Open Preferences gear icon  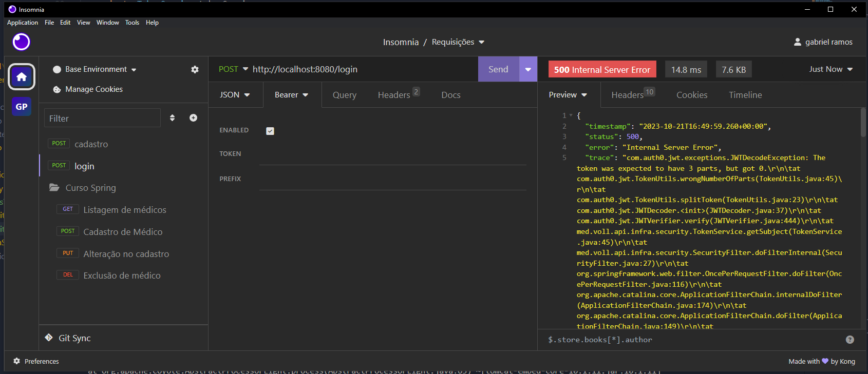point(17,361)
